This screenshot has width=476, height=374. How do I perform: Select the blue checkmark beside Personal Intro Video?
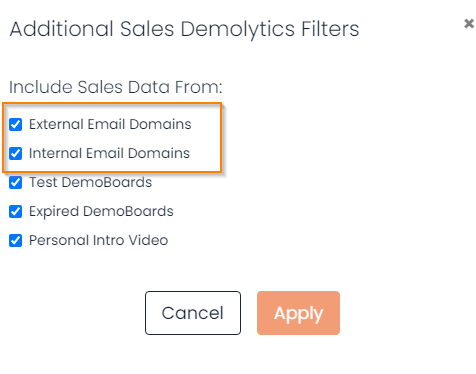15,240
